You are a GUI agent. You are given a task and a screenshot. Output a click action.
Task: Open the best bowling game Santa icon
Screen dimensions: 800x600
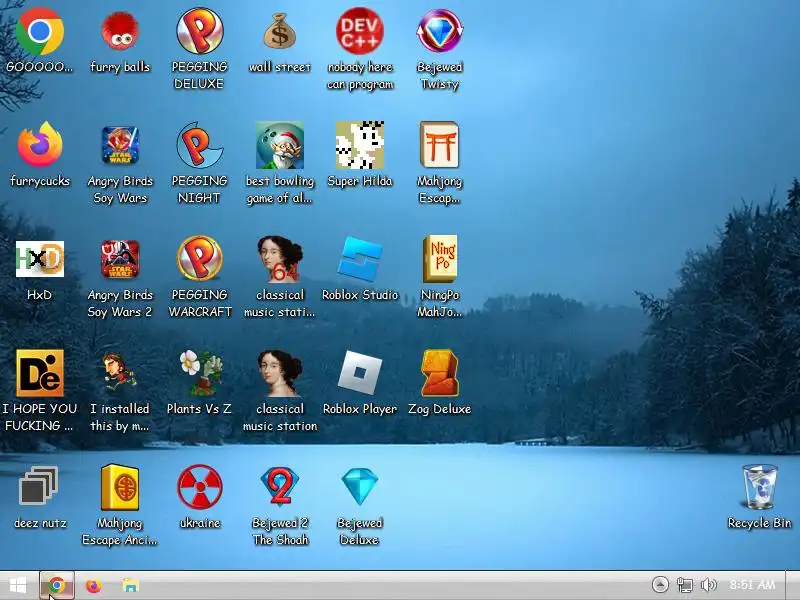(280, 145)
